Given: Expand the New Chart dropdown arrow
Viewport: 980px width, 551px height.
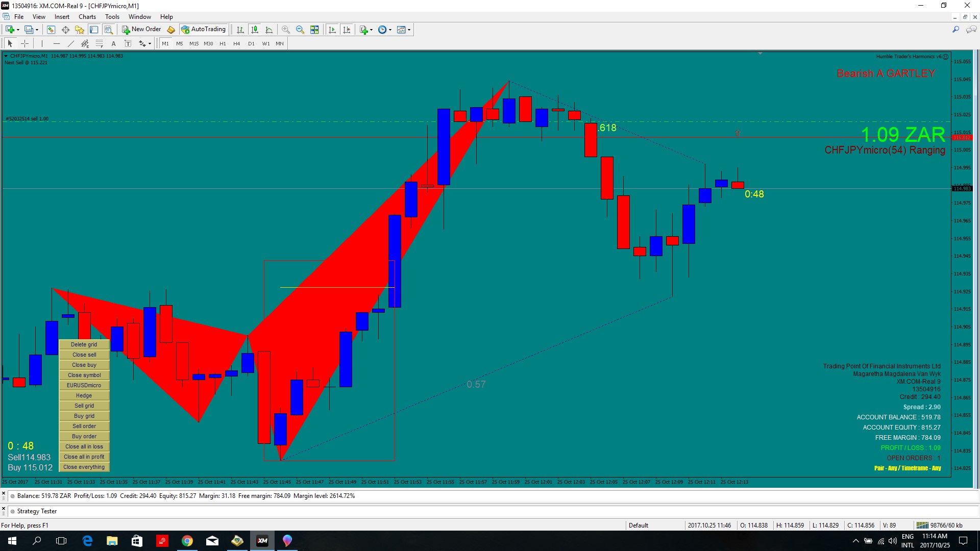Looking at the screenshot, I should click(x=18, y=30).
